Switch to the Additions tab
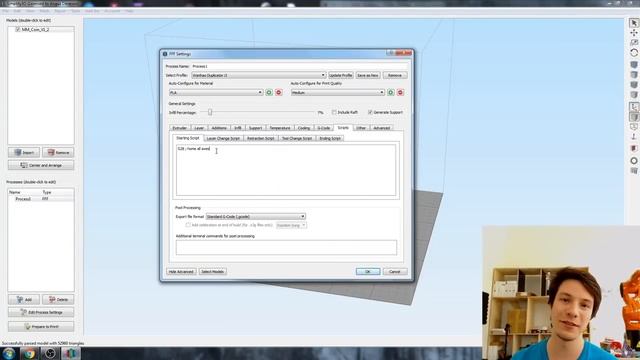 coord(219,128)
